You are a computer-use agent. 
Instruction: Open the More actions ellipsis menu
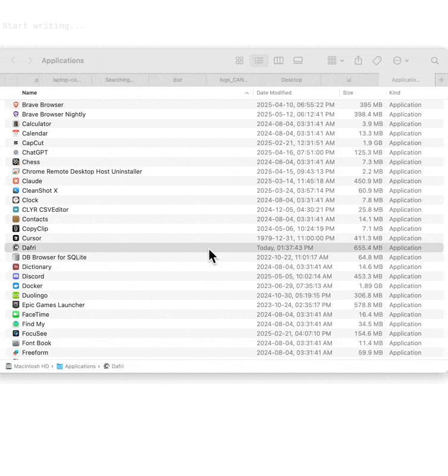point(400,61)
